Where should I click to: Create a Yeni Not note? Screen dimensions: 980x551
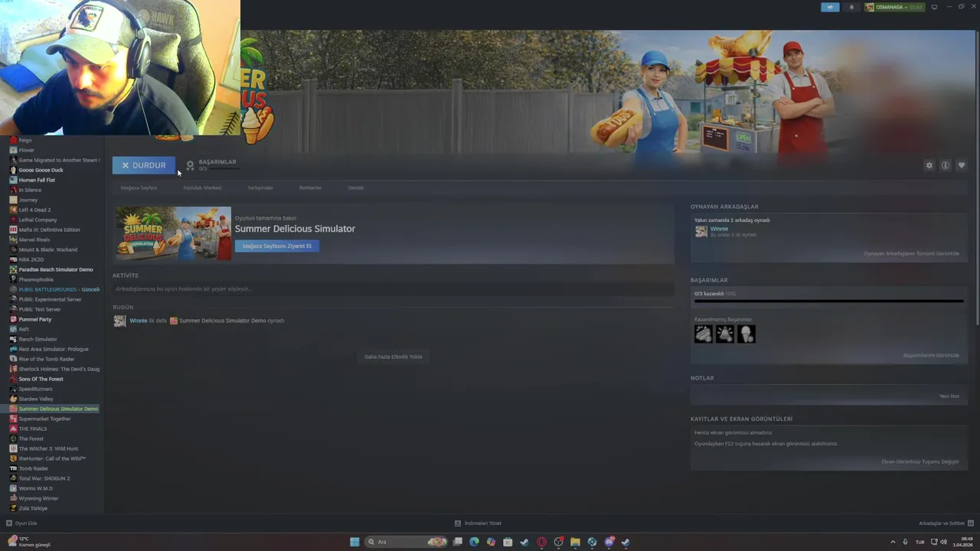[x=949, y=396]
